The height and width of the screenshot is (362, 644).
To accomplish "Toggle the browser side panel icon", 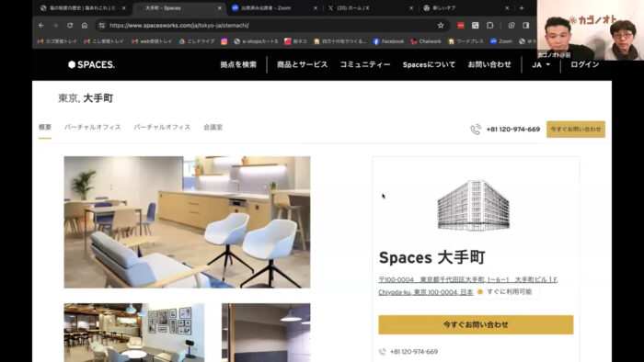I will coord(525,26).
